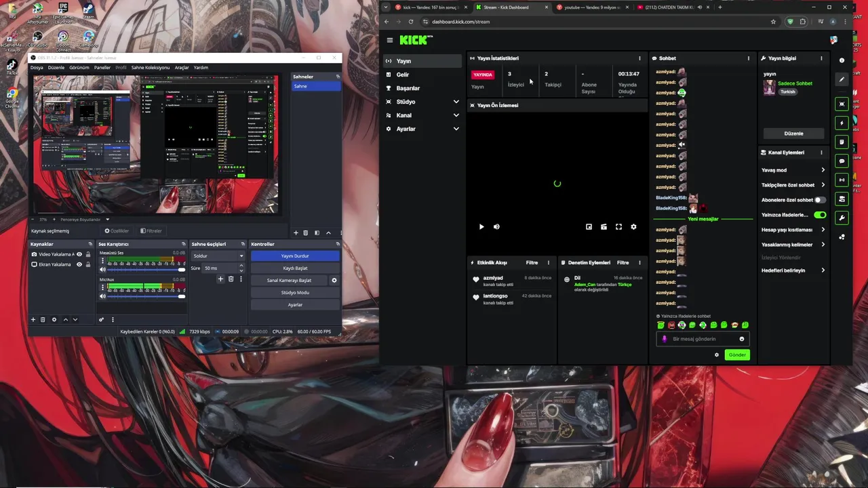The width and height of the screenshot is (868, 488).
Task: Enable Abonelere özel sohbet switch
Action: [x=820, y=200]
